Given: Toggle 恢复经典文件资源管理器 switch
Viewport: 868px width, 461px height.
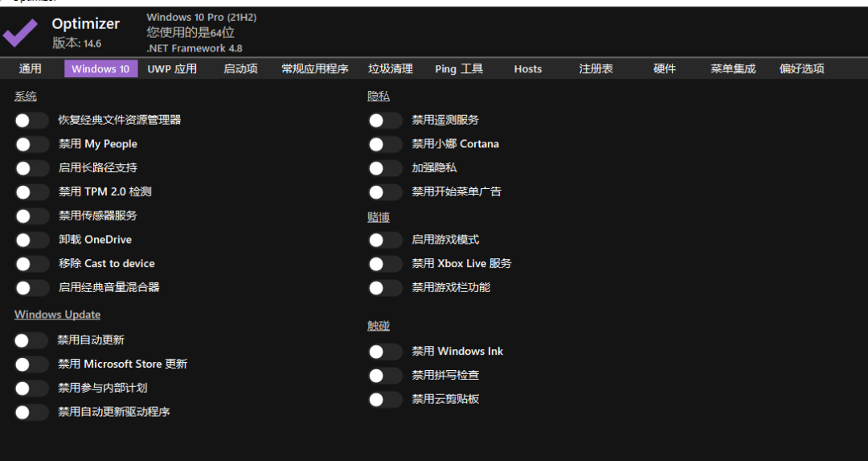Looking at the screenshot, I should click(x=32, y=120).
